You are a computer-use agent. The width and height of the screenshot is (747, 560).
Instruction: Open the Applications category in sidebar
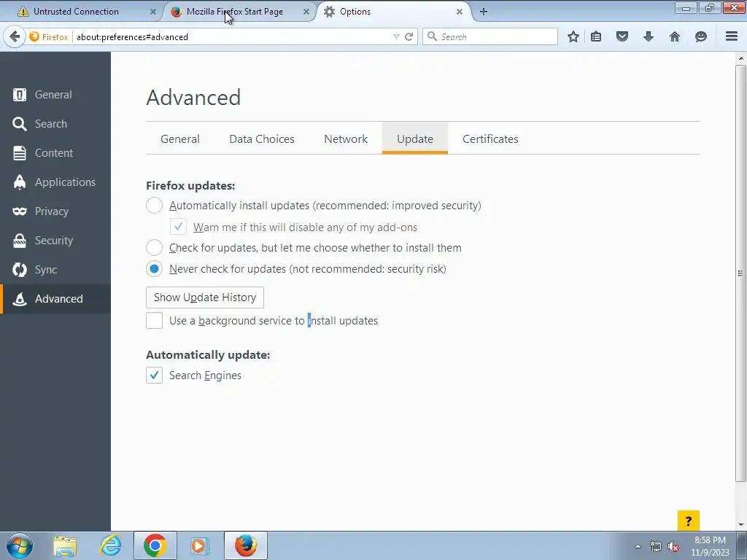pos(55,182)
